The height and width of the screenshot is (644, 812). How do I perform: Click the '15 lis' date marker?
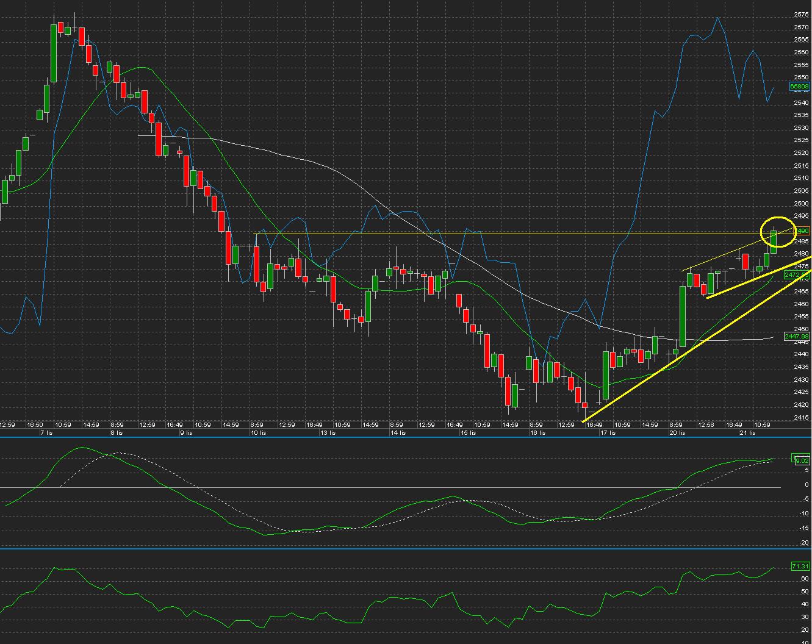[469, 432]
